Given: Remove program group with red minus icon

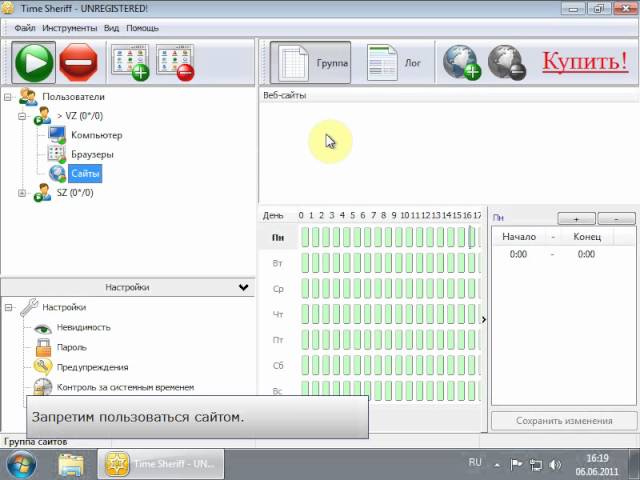Looking at the screenshot, I should point(176,63).
